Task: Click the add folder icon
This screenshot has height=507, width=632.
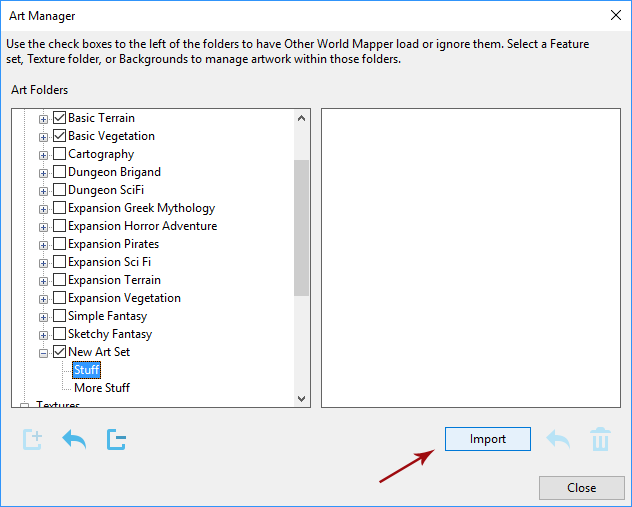Action: tap(32, 439)
